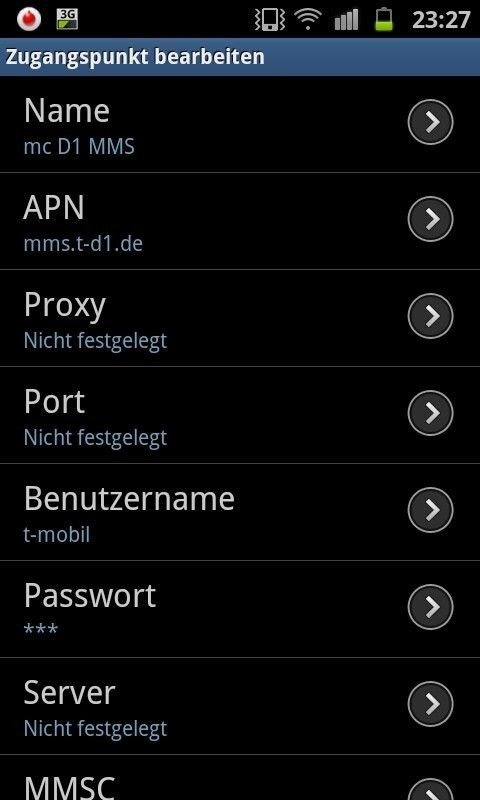Tap the clock showing 23:27
Viewport: 480px width, 800px height.
441,20
